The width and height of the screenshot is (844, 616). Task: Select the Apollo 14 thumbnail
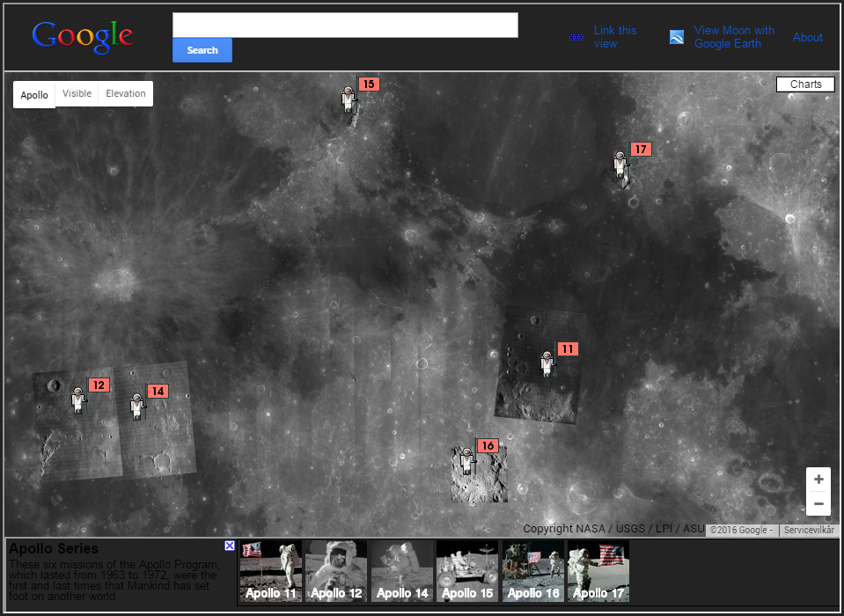click(x=401, y=571)
